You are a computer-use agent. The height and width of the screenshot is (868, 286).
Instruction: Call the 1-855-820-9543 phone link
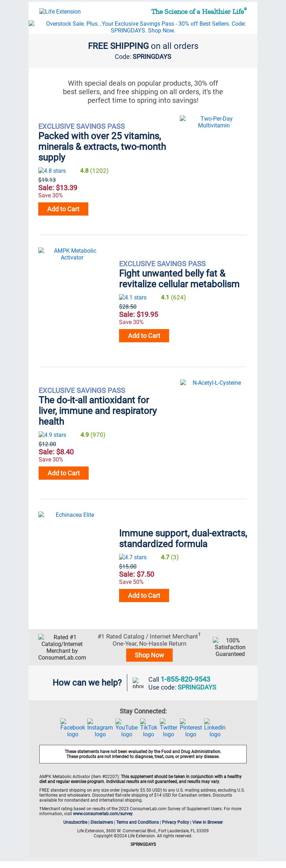coord(185,679)
